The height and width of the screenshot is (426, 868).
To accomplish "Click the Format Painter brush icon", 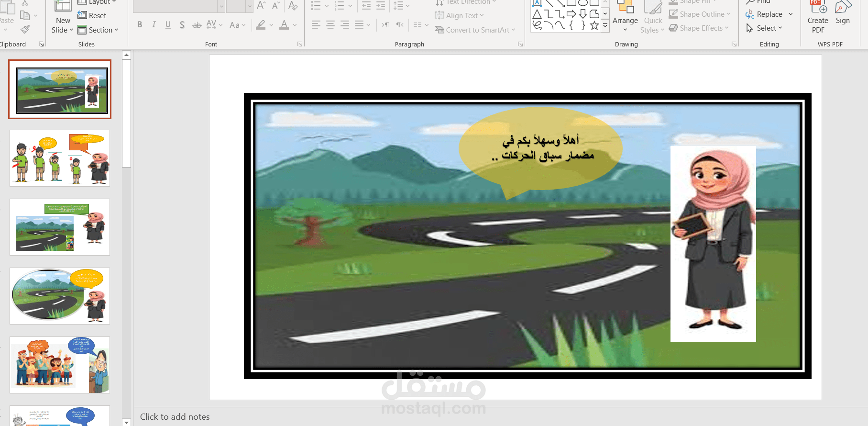I will [x=25, y=30].
